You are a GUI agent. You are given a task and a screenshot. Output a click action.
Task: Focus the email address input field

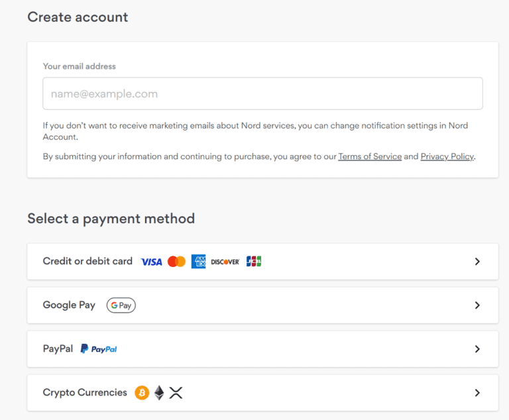(x=262, y=93)
